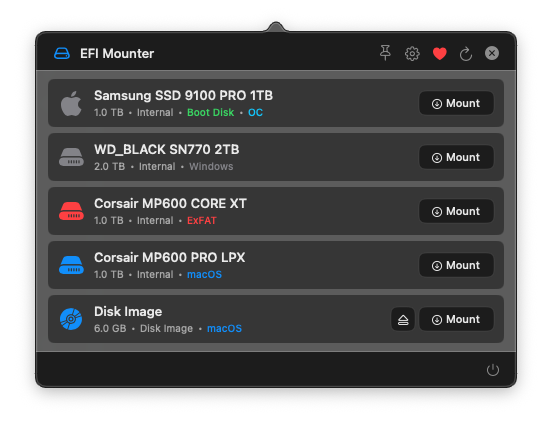Select the WD_BLACK SN770 2TB name

(167, 150)
